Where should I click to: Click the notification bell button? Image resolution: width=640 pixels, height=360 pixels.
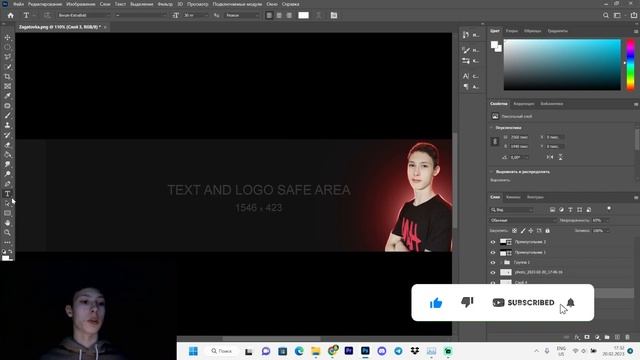tap(571, 302)
